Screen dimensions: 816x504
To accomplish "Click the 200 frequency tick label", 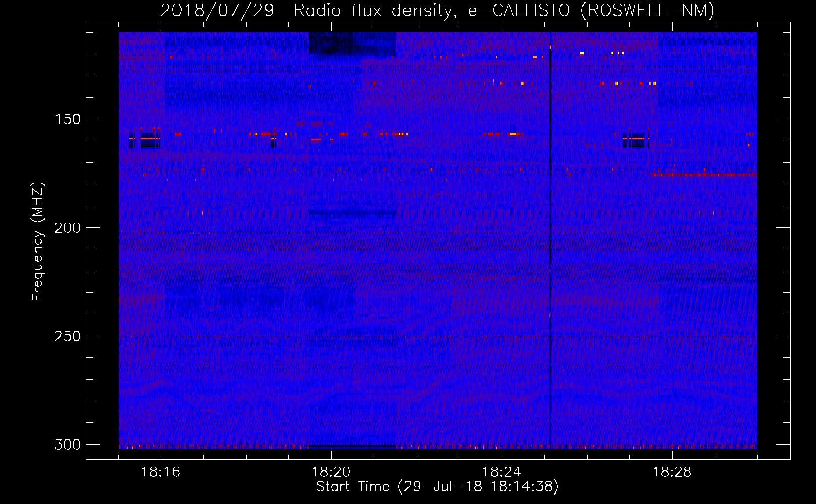I will tap(68, 228).
